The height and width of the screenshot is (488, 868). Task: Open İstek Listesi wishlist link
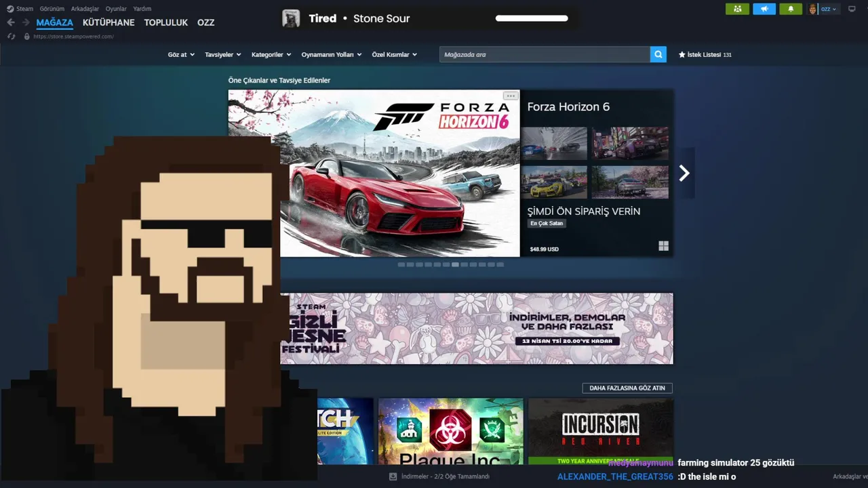(x=704, y=54)
